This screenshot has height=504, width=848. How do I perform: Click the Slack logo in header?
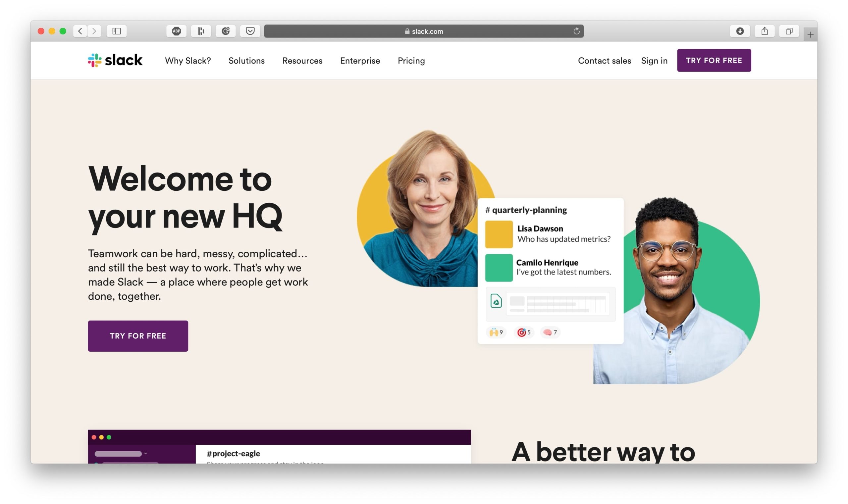tap(115, 61)
